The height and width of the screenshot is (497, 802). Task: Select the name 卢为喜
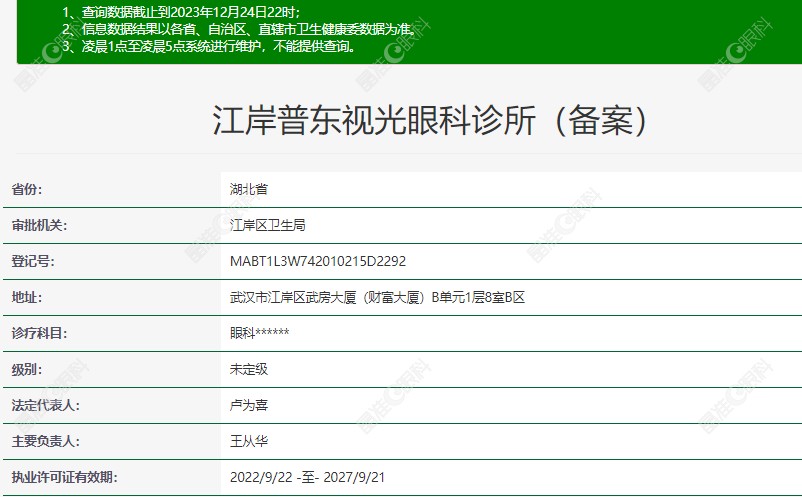(x=249, y=405)
